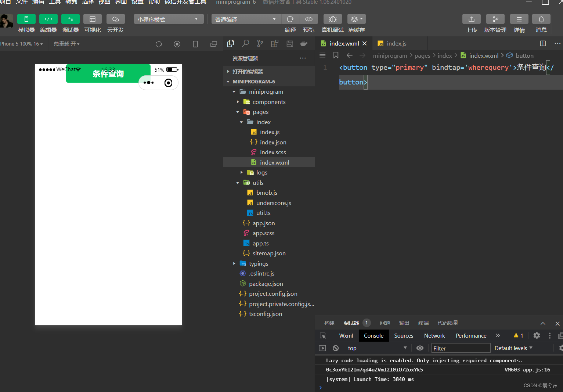Toggle the simulator panel button
563x392 pixels.
pos(26,19)
